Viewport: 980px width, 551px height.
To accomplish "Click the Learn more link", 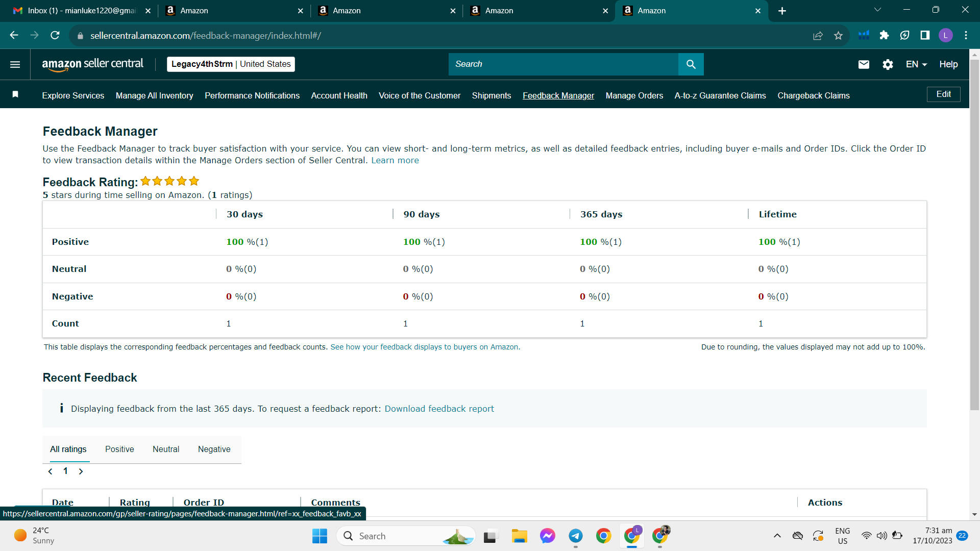I will (395, 161).
